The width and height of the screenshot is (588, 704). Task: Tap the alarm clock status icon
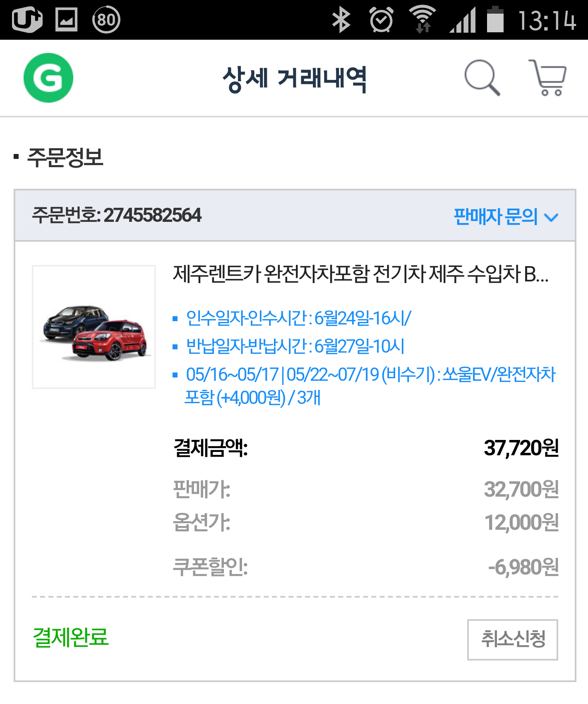[381, 20]
